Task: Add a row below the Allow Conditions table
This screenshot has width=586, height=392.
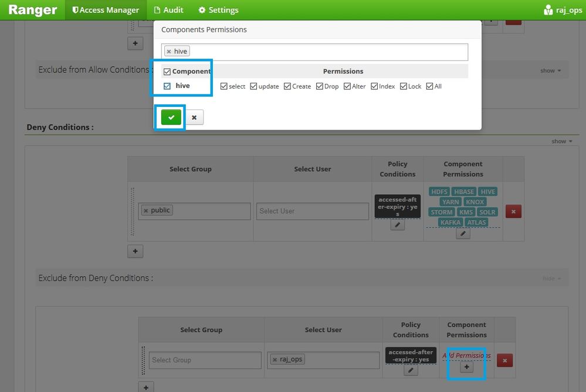Action: [x=136, y=43]
